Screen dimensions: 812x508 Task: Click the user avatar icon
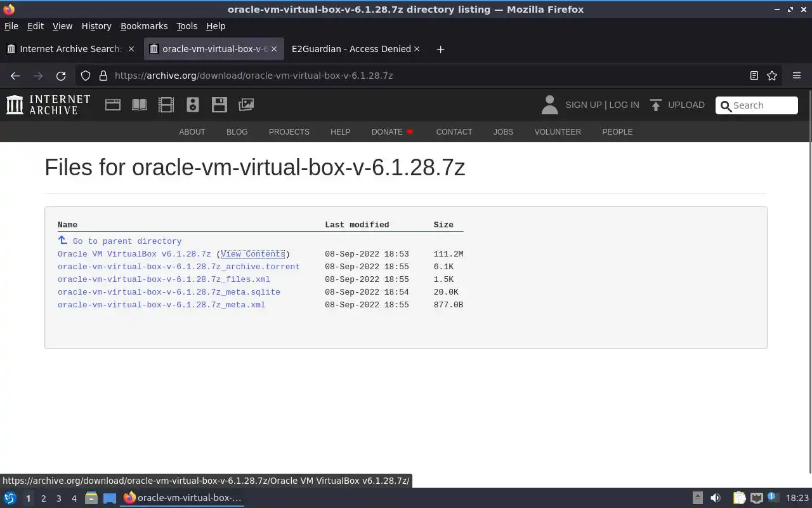[x=549, y=105]
